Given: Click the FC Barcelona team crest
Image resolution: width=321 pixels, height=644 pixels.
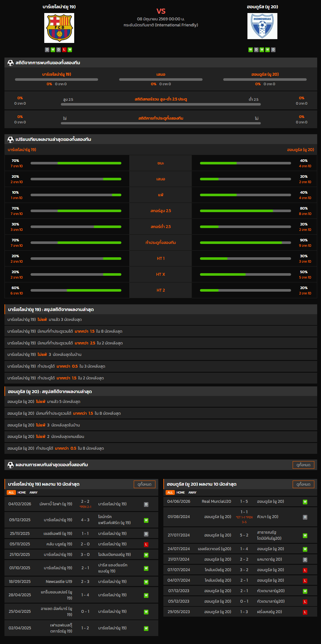Looking at the screenshot, I should (59, 28).
